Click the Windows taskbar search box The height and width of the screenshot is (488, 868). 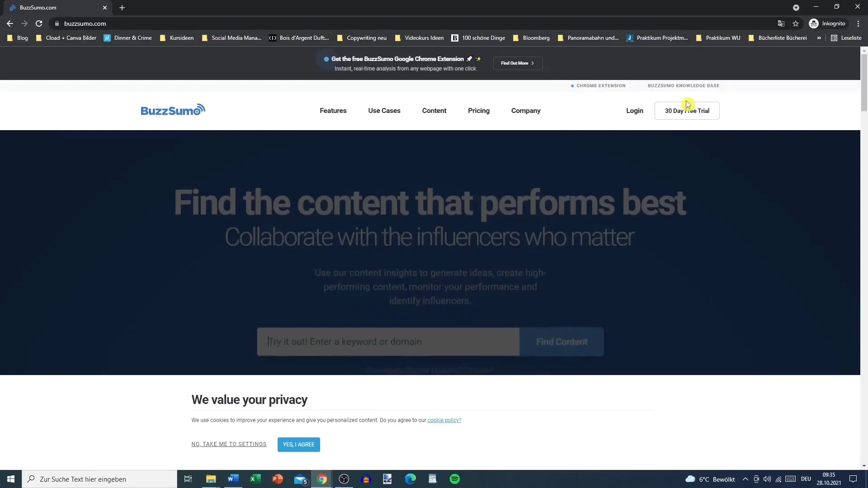tap(99, 479)
